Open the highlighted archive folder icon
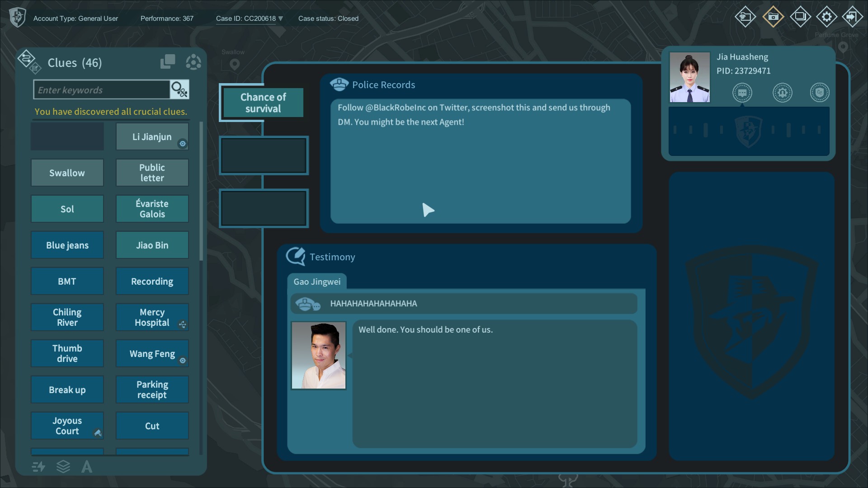 coord(773,17)
